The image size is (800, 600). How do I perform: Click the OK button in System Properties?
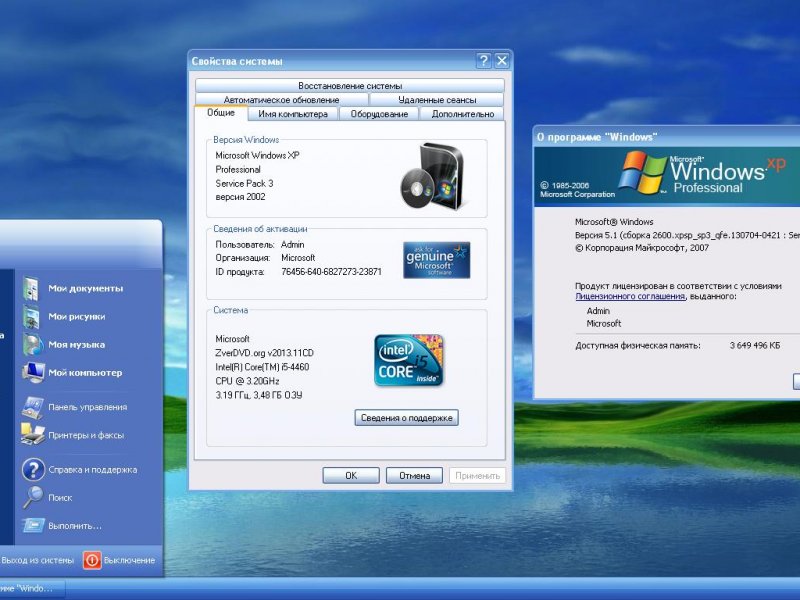tap(351, 476)
